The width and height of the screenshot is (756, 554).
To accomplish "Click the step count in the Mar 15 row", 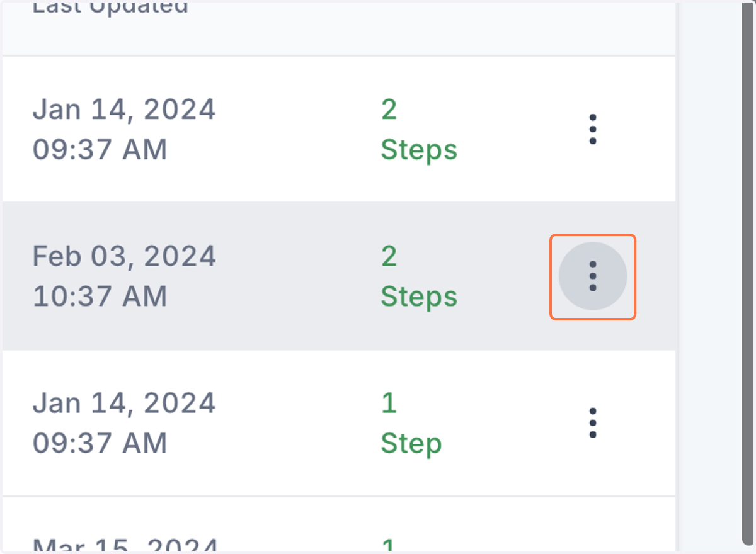I will click(x=389, y=545).
